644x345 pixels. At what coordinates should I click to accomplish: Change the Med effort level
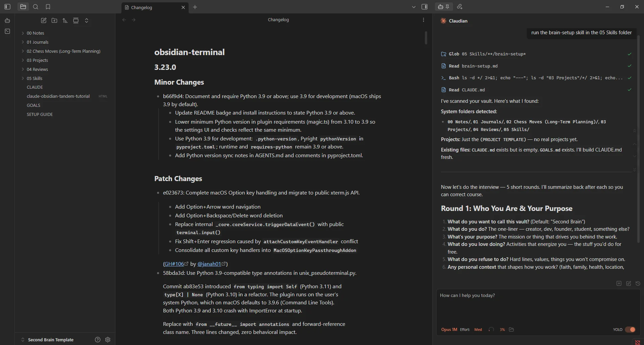[x=478, y=330]
